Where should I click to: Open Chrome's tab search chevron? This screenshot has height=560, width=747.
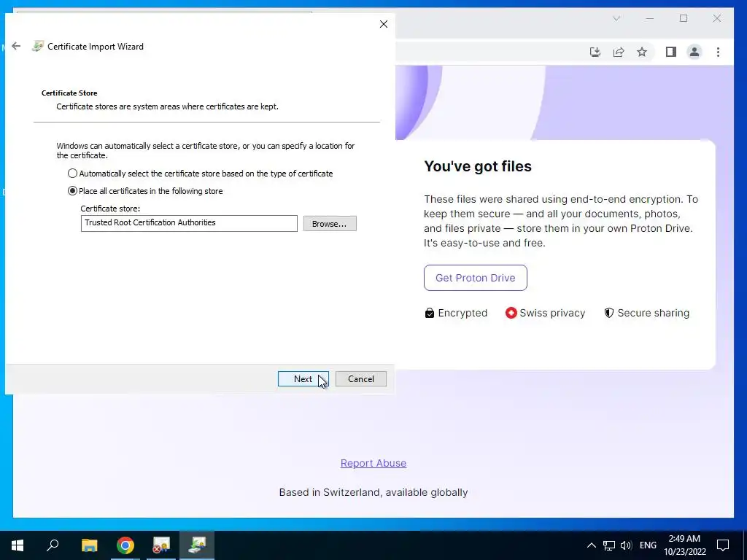[x=616, y=18]
